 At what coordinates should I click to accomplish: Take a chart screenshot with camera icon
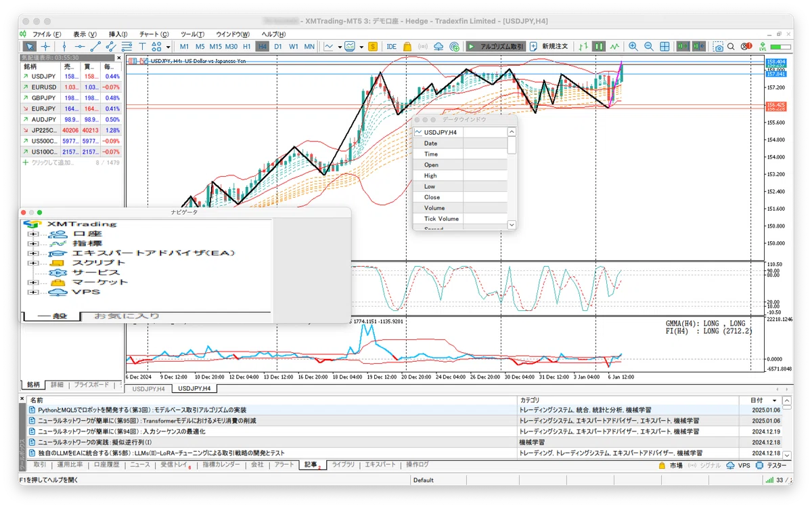tap(719, 47)
